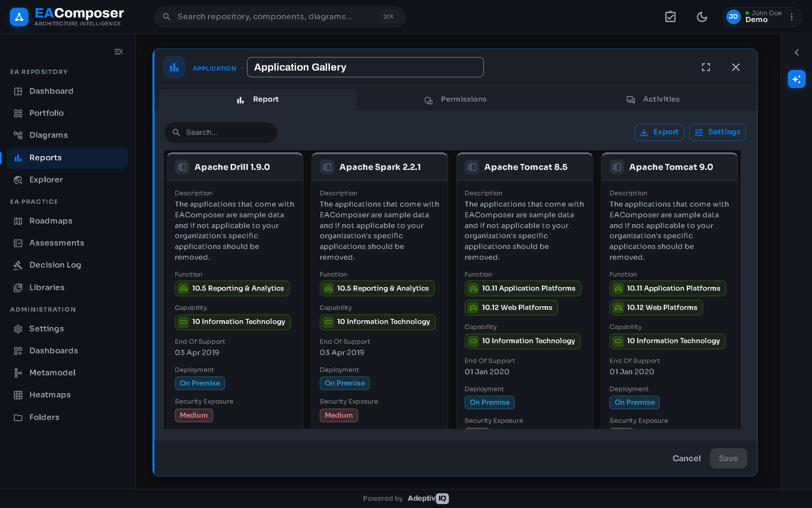This screenshot has height=508, width=812.
Task: Open Portfolio in the sidebar
Action: pyautogui.click(x=67, y=113)
